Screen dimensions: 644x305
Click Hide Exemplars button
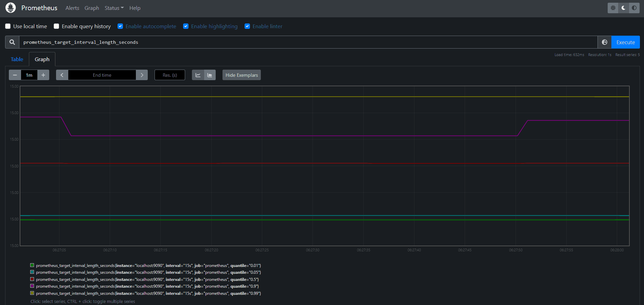[x=241, y=75]
